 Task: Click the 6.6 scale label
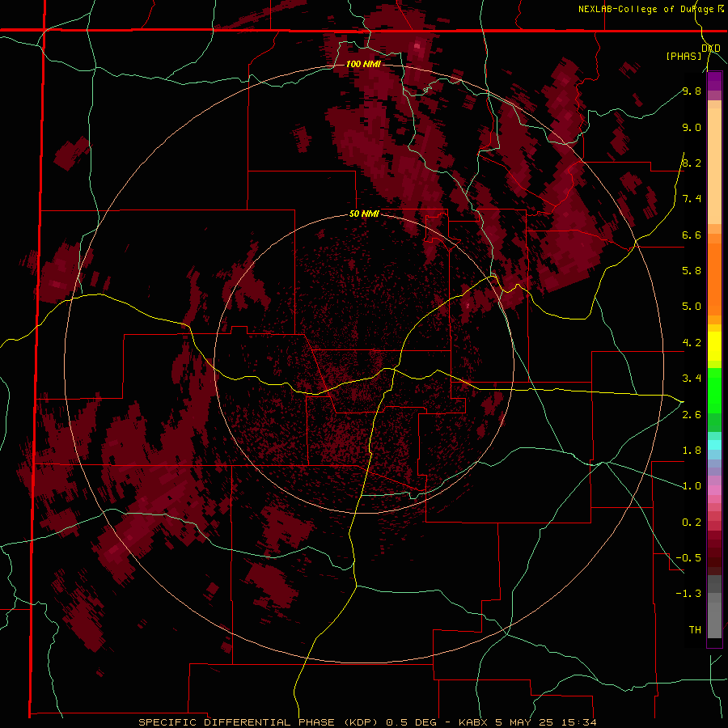692,235
